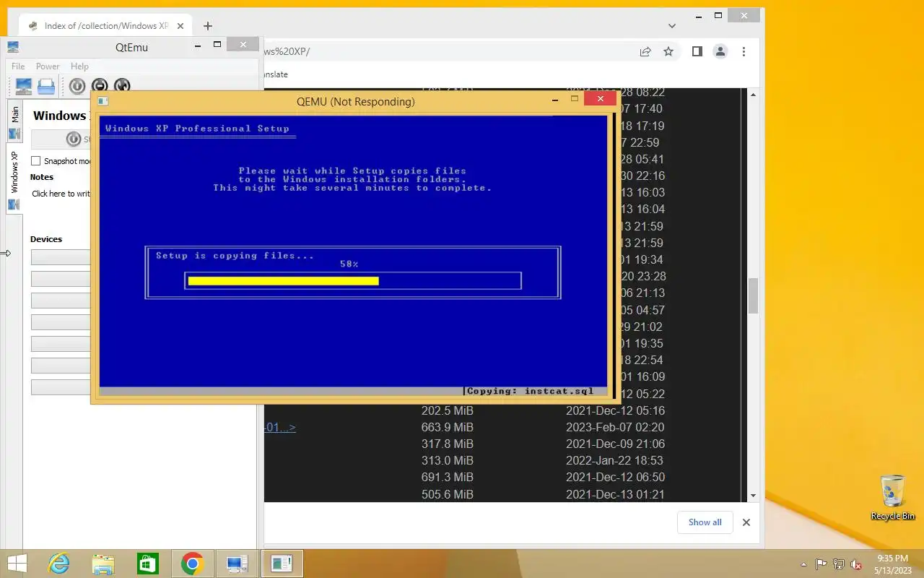The width and height of the screenshot is (924, 578).
Task: Click the restart machine toolbar icon in QtEmu
Action: point(122,86)
